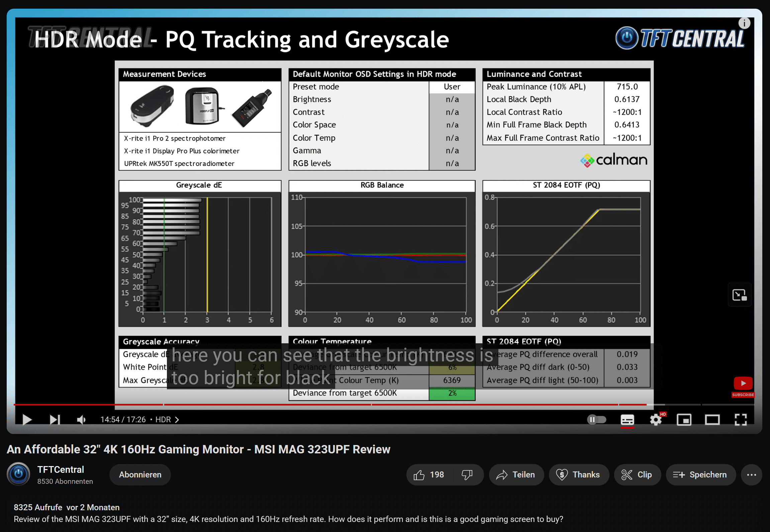The height and width of the screenshot is (532, 770).
Task: Like the video with thumbs up
Action: click(x=429, y=474)
